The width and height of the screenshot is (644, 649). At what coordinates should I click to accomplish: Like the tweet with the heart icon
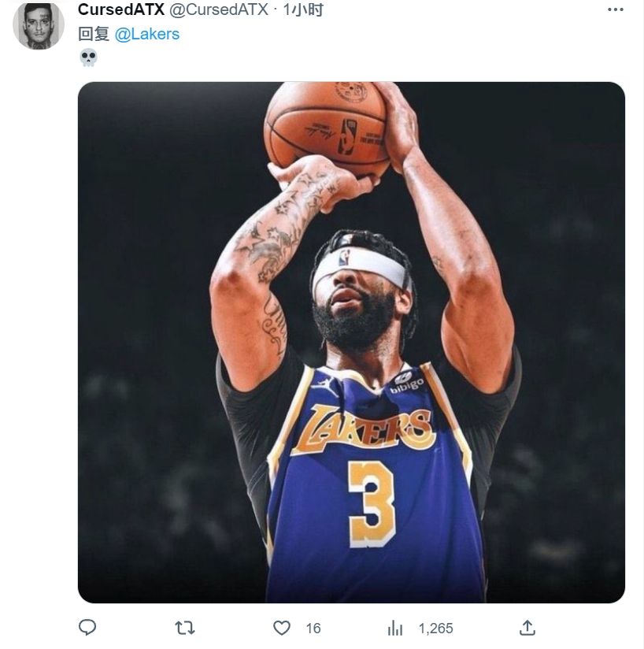pos(282,628)
